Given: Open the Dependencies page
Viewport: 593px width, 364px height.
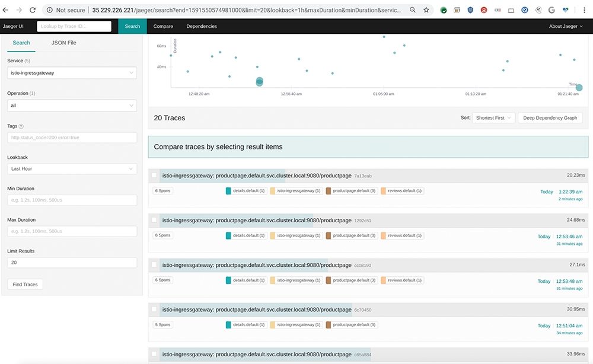Looking at the screenshot, I should tap(202, 26).
